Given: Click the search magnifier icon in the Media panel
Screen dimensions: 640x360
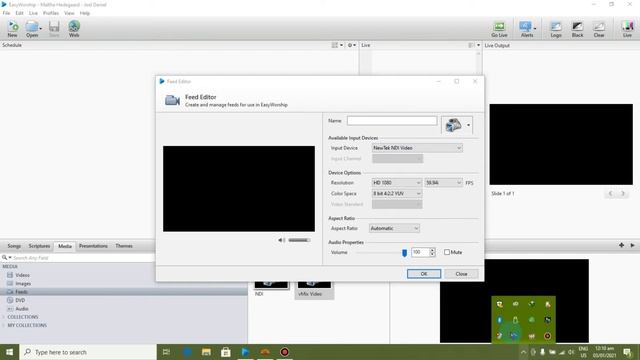Looking at the screenshot, I should [4, 258].
